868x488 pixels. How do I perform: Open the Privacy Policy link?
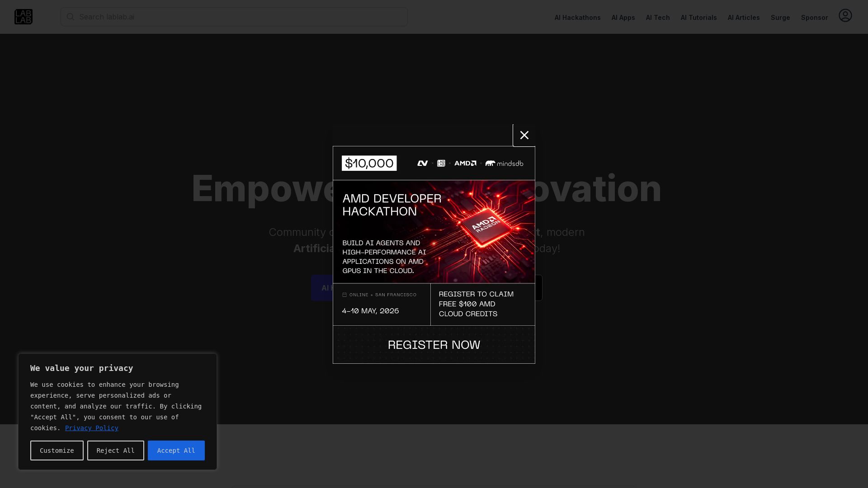point(92,428)
